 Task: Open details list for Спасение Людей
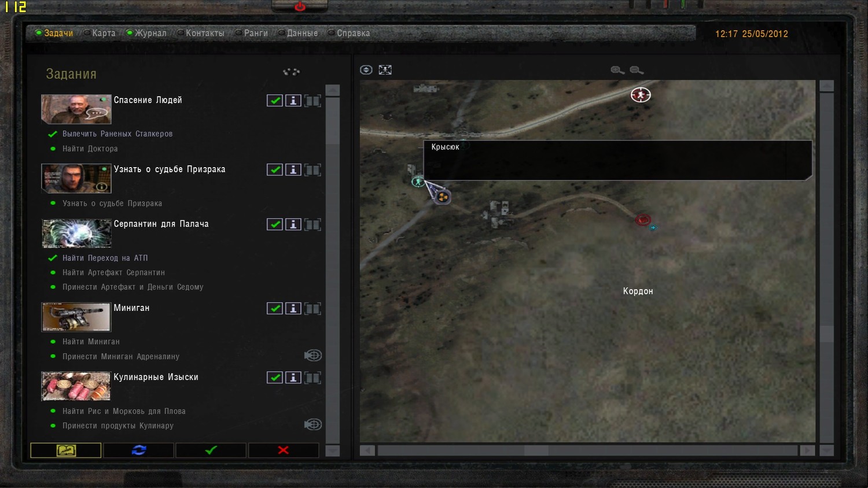coord(312,101)
